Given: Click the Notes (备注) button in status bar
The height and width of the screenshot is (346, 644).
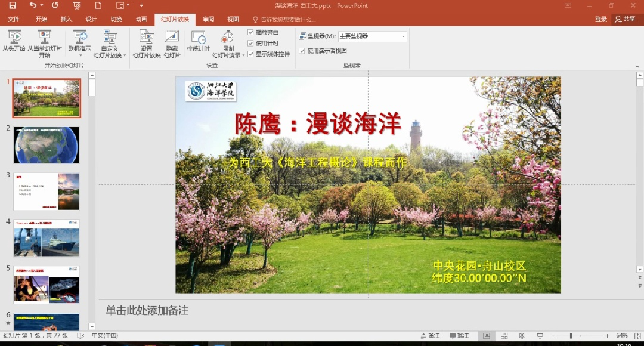Looking at the screenshot, I should pos(430,336).
